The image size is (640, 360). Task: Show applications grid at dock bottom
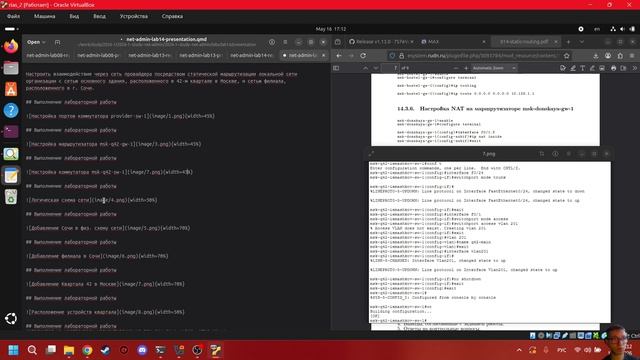(11, 318)
